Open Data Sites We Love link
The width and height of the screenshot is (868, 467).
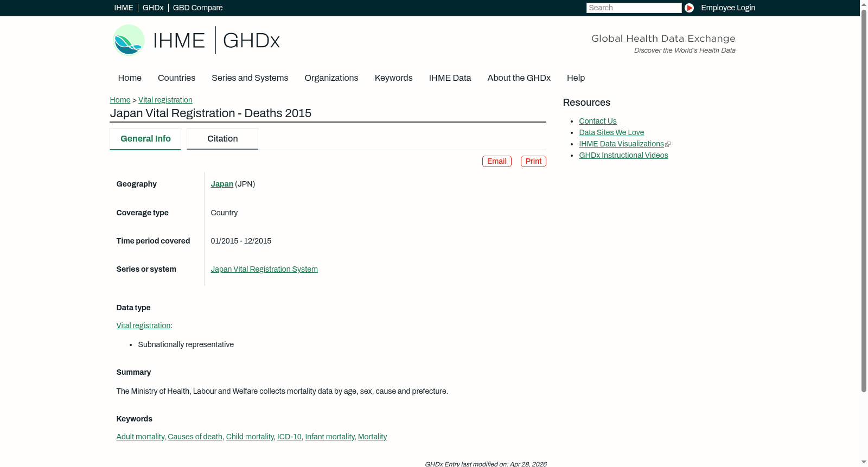click(611, 132)
